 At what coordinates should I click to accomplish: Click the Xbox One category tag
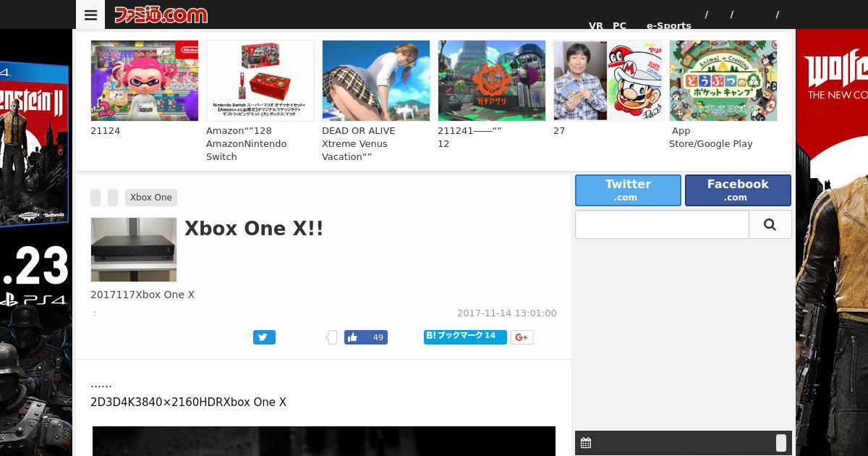(x=151, y=198)
